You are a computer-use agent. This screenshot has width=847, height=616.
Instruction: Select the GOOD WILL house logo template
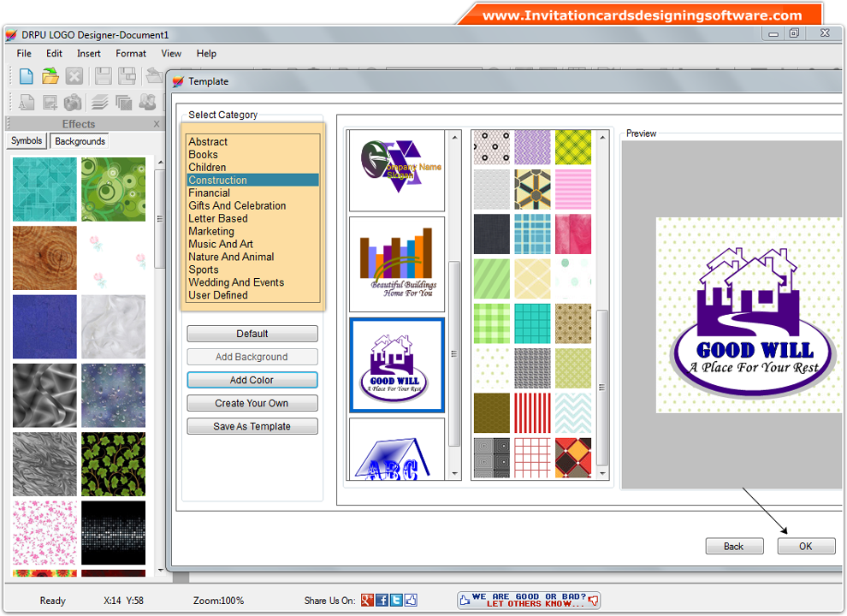click(x=396, y=364)
